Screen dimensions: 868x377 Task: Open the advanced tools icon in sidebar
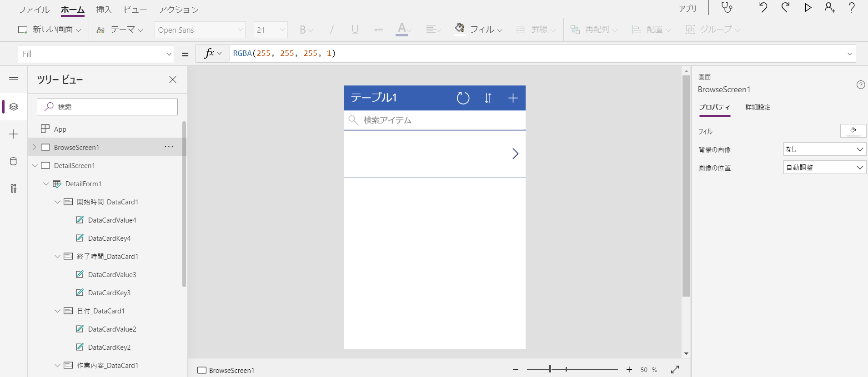[x=14, y=188]
